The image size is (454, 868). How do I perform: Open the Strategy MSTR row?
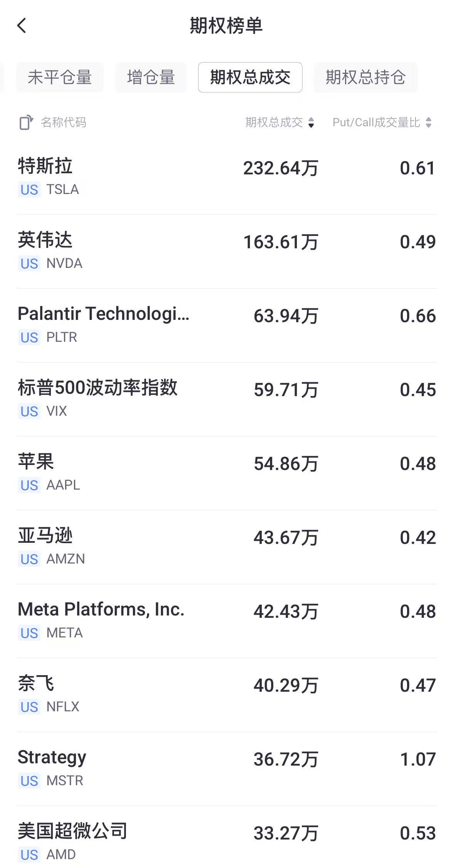pyautogui.click(x=227, y=769)
